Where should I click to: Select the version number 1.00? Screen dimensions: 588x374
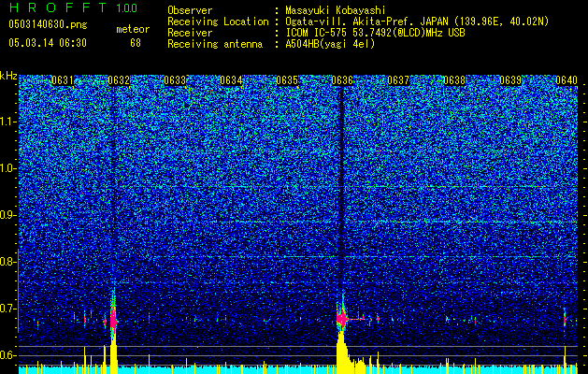click(x=126, y=7)
